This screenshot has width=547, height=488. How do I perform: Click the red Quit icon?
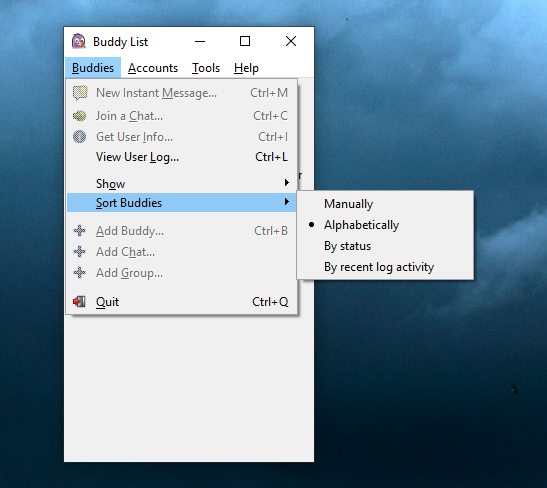pyautogui.click(x=79, y=301)
